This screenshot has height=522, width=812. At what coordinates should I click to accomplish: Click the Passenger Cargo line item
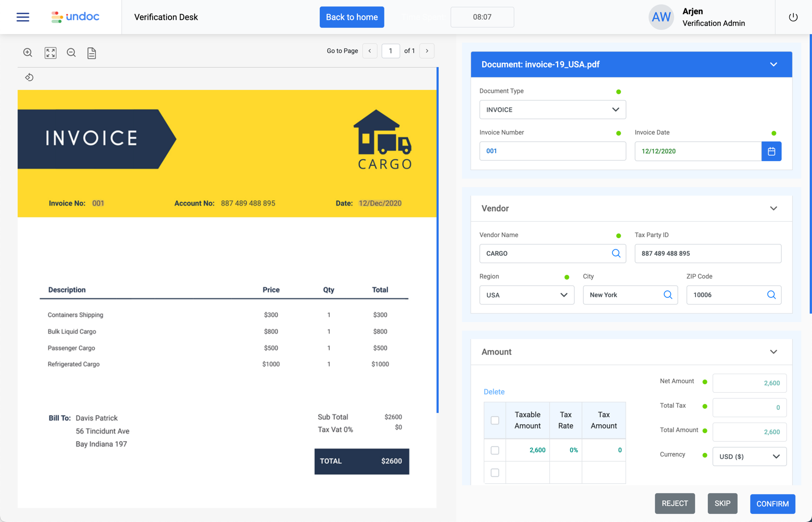click(71, 348)
